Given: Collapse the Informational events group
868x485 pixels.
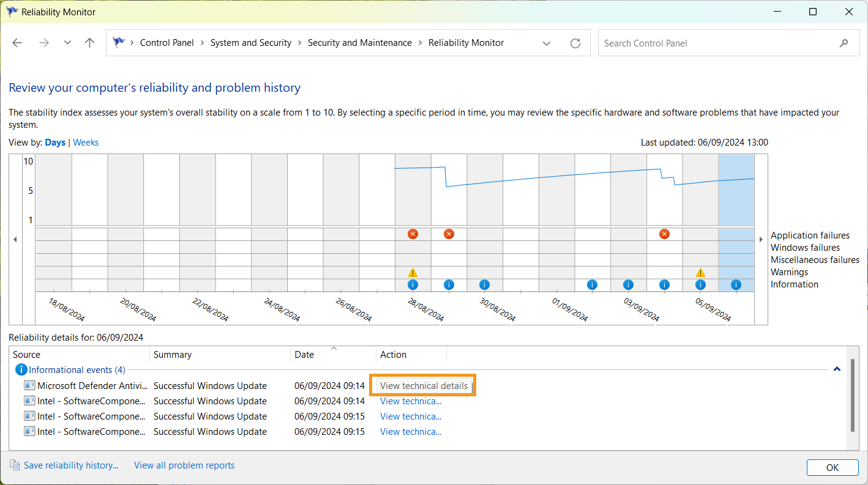Looking at the screenshot, I should point(837,369).
